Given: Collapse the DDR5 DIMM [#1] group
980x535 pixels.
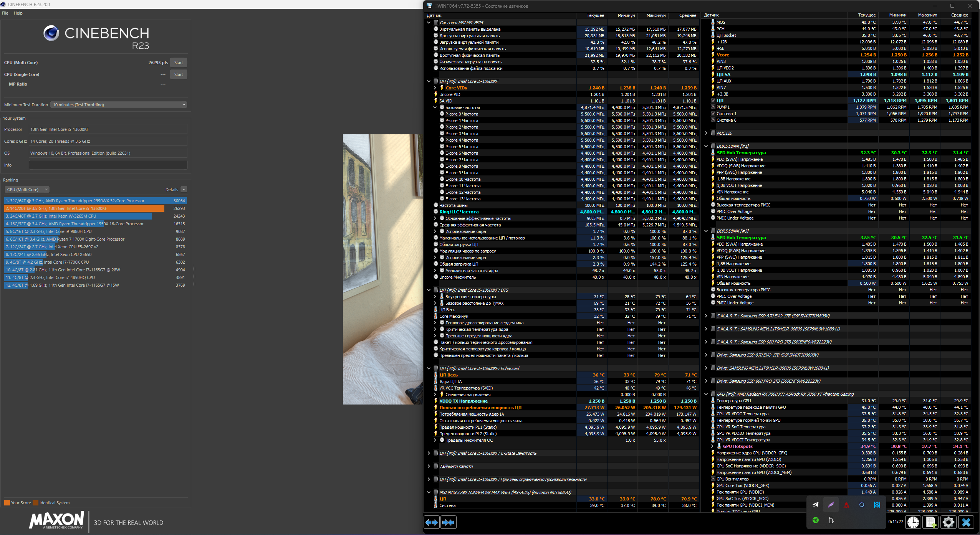Looking at the screenshot, I should coord(706,146).
